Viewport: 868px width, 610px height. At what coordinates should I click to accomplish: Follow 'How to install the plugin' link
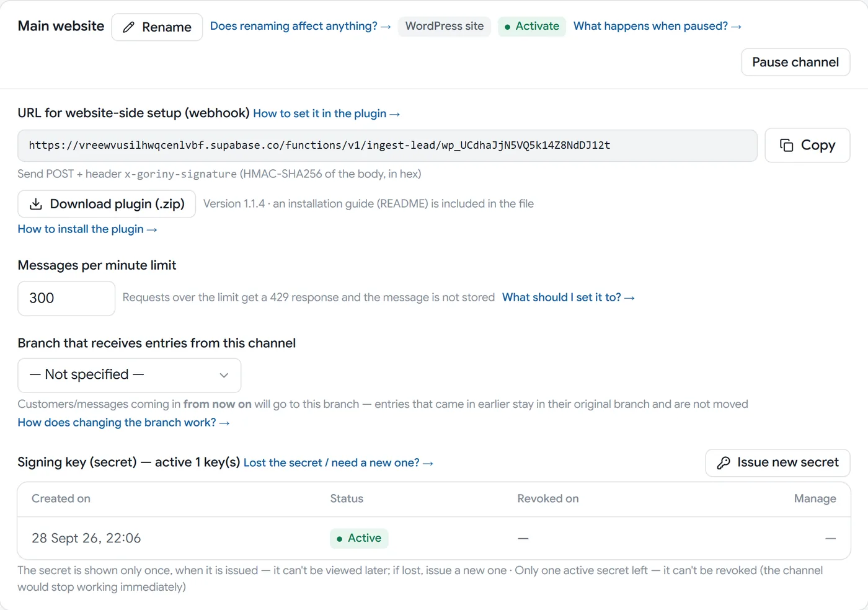tap(87, 229)
